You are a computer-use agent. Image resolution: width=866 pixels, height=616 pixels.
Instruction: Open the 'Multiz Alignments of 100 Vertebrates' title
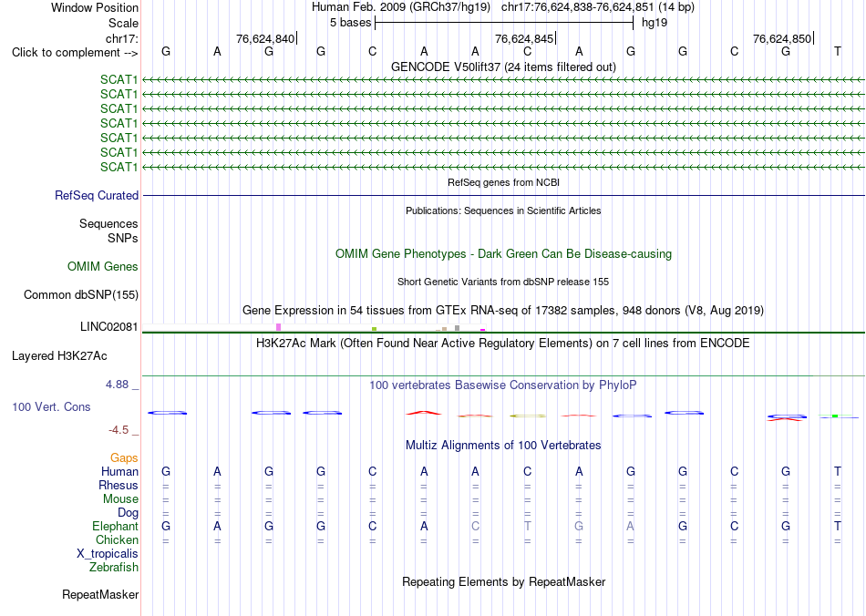503,445
